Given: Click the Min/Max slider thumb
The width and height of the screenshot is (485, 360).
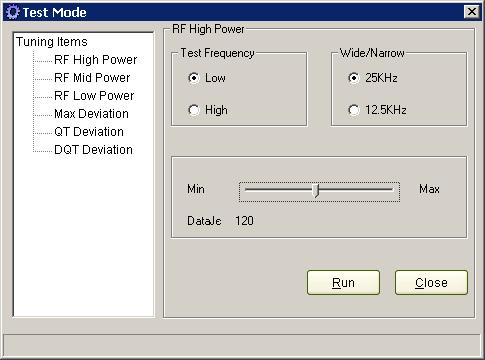Looking at the screenshot, I should pyautogui.click(x=316, y=191).
